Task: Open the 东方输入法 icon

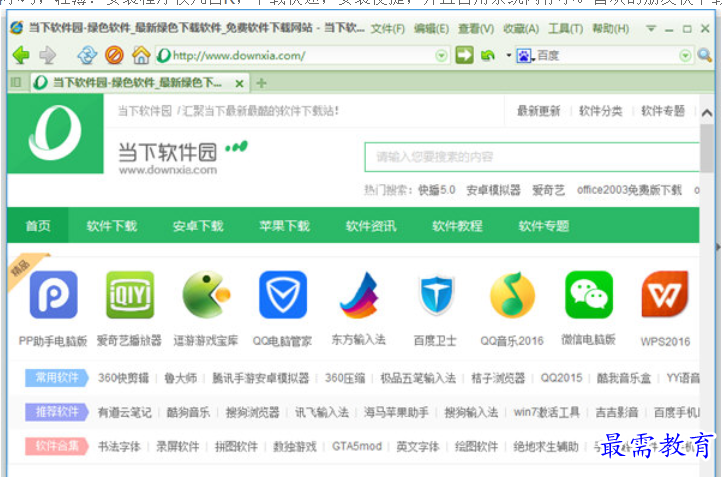Action: click(359, 295)
